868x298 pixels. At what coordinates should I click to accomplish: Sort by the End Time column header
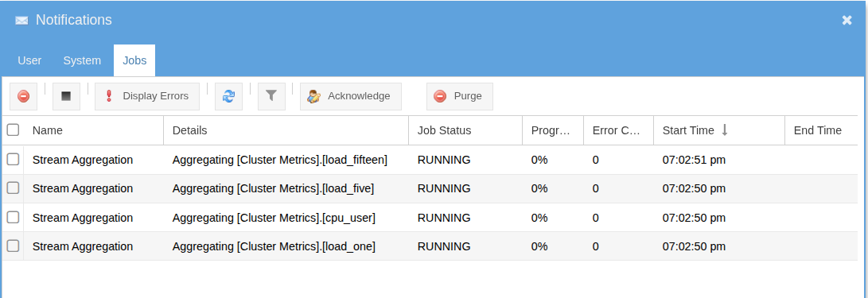(x=822, y=130)
